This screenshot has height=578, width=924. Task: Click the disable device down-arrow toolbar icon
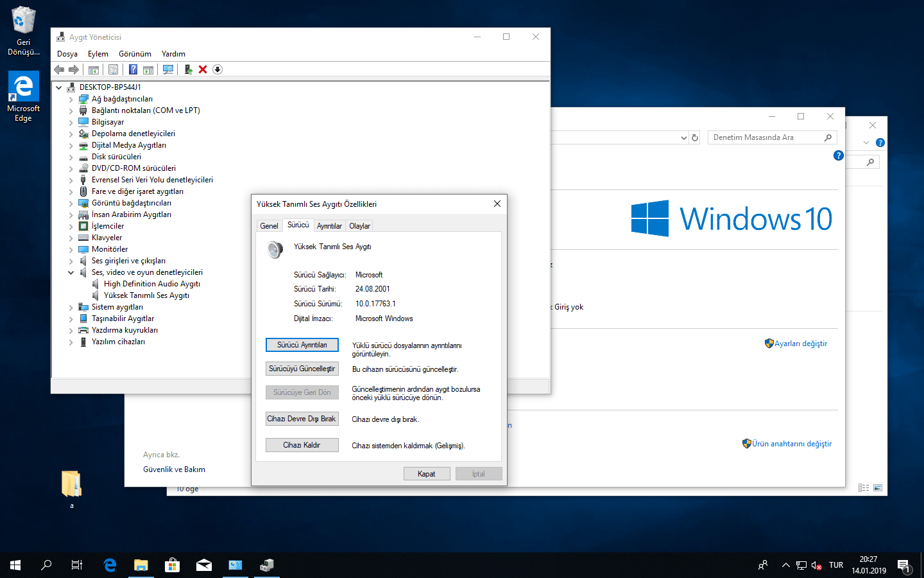pos(218,69)
